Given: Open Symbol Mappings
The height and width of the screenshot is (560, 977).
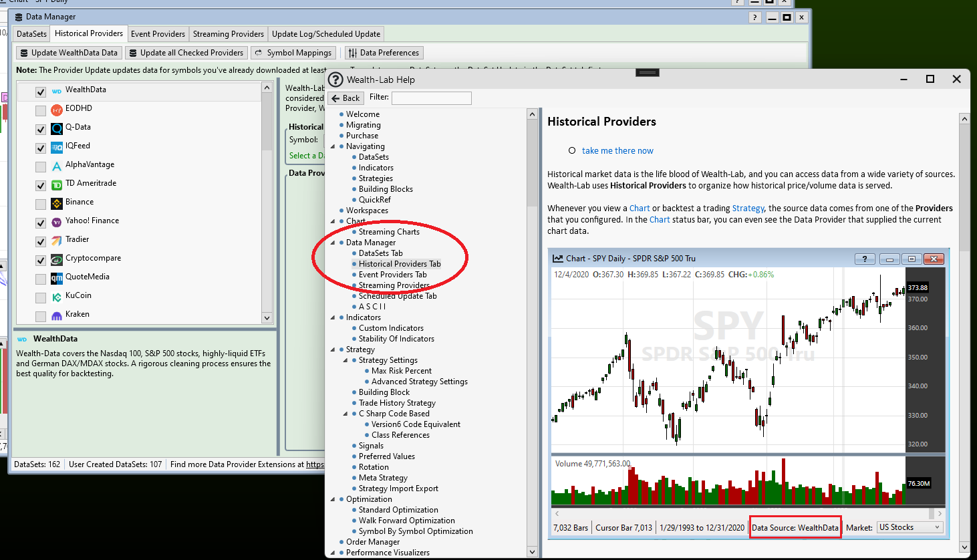Looking at the screenshot, I should coord(293,53).
